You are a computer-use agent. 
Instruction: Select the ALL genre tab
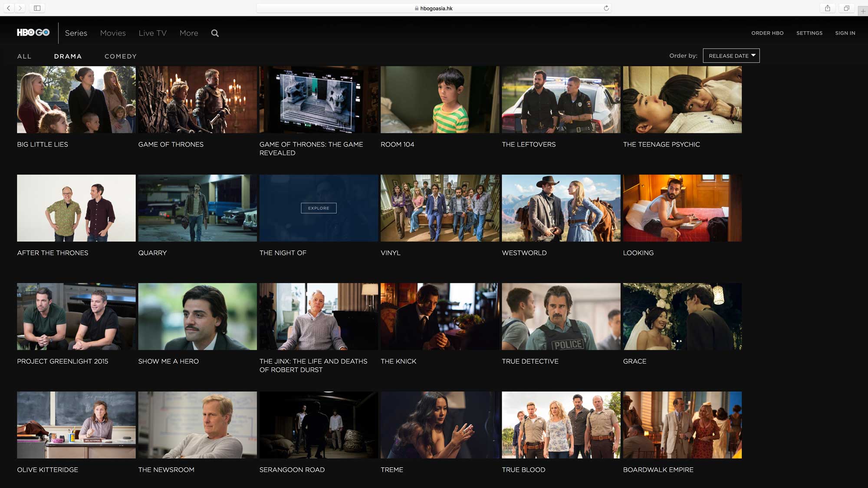24,56
